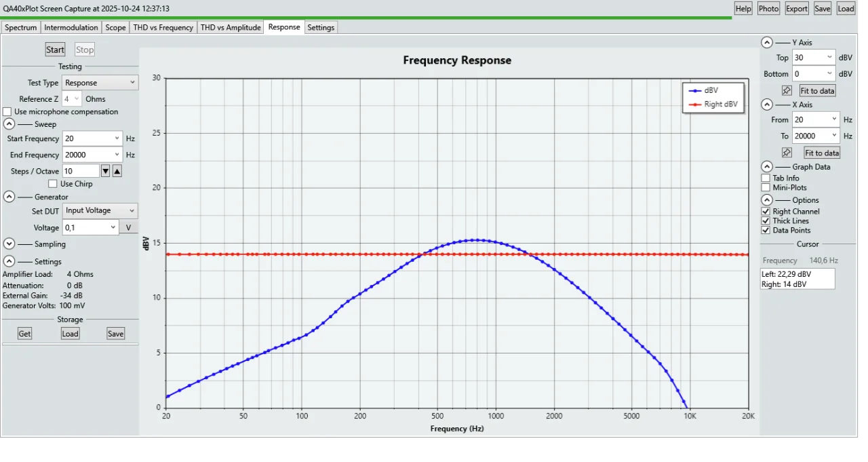Expand the Sampling section
The height and width of the screenshot is (462, 868).
pyautogui.click(x=9, y=243)
